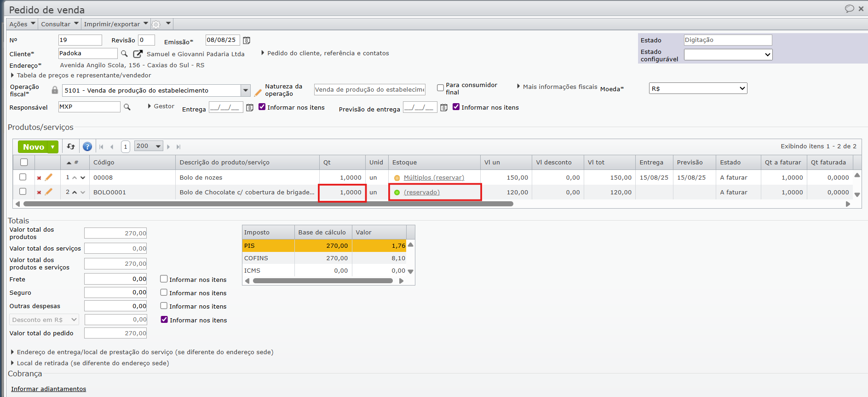
Task: Open the Emissão calendar picker
Action: click(247, 41)
